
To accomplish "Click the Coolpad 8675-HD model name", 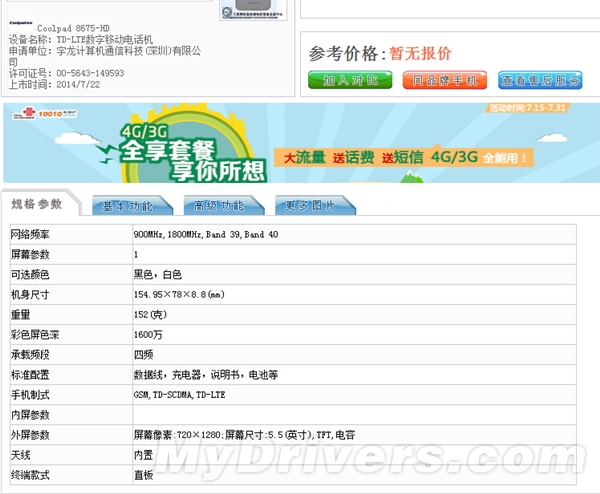I will (x=73, y=28).
